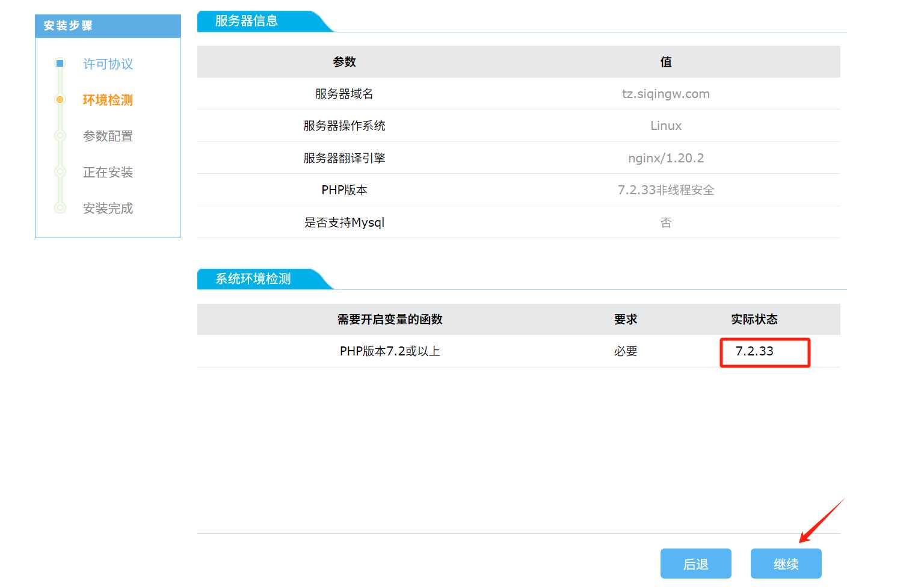Click the step circle beside 正在安装

60,171
